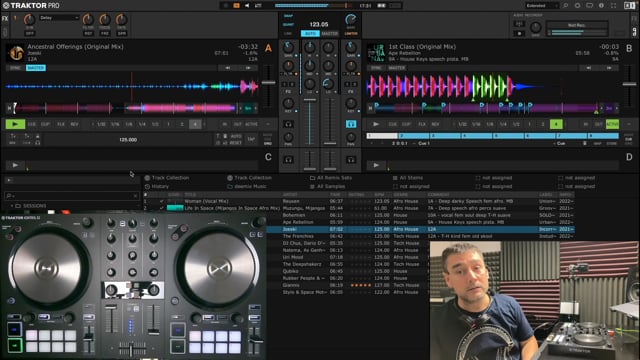This screenshot has width=640, height=360.
Task: Toggle FLX flux mode on Deck A
Action: 61,124
